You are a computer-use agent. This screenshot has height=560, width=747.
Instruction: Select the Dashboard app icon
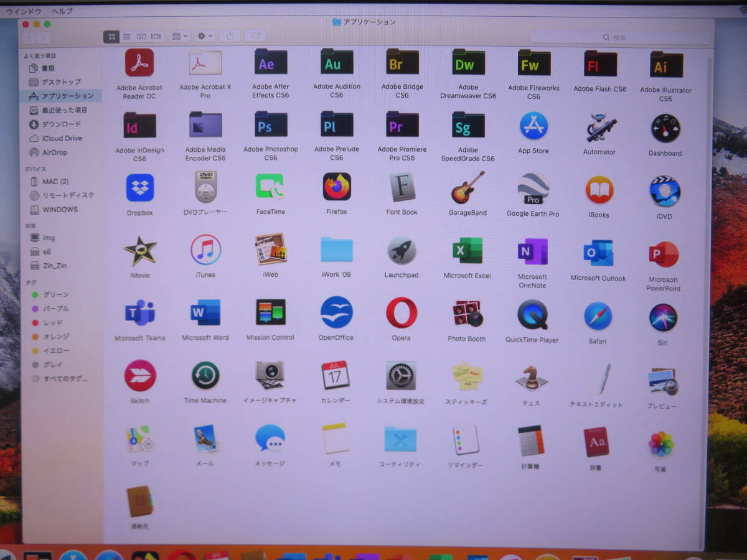tap(665, 129)
